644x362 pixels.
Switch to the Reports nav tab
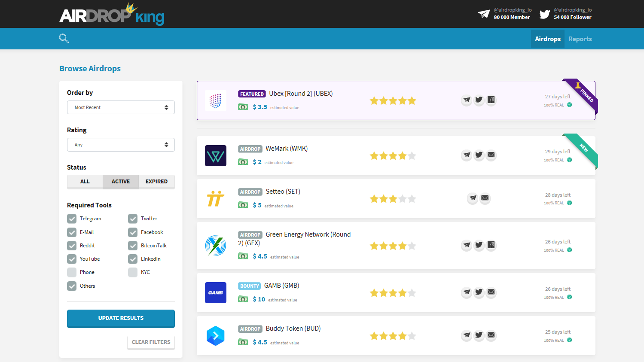580,39
